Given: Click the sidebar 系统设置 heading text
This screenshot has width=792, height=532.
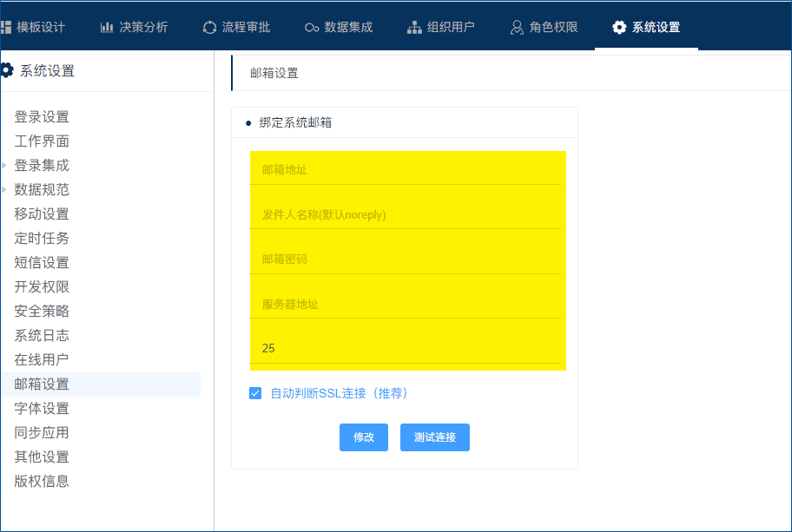Looking at the screenshot, I should coord(47,70).
